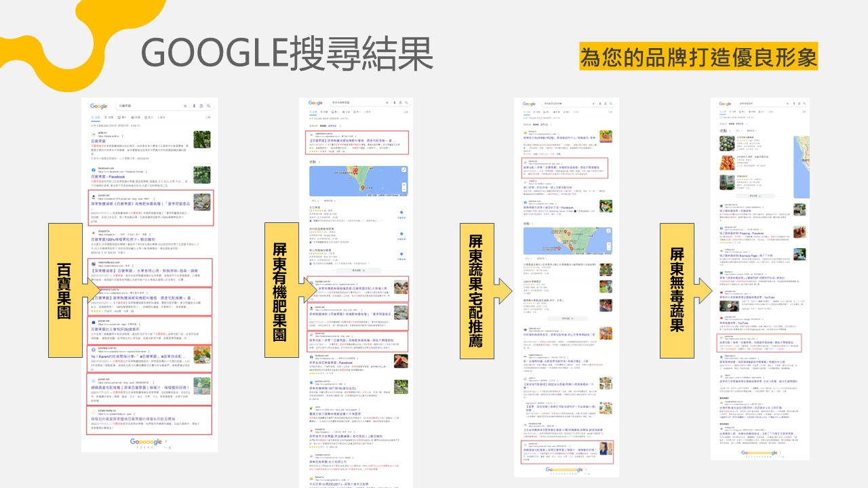Click the map in the 屏東蔬果宅配推薦 results
This screenshot has width=868, height=488.
pyautogui.click(x=567, y=241)
